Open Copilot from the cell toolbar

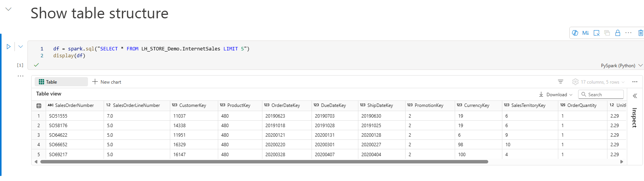pyautogui.click(x=575, y=33)
